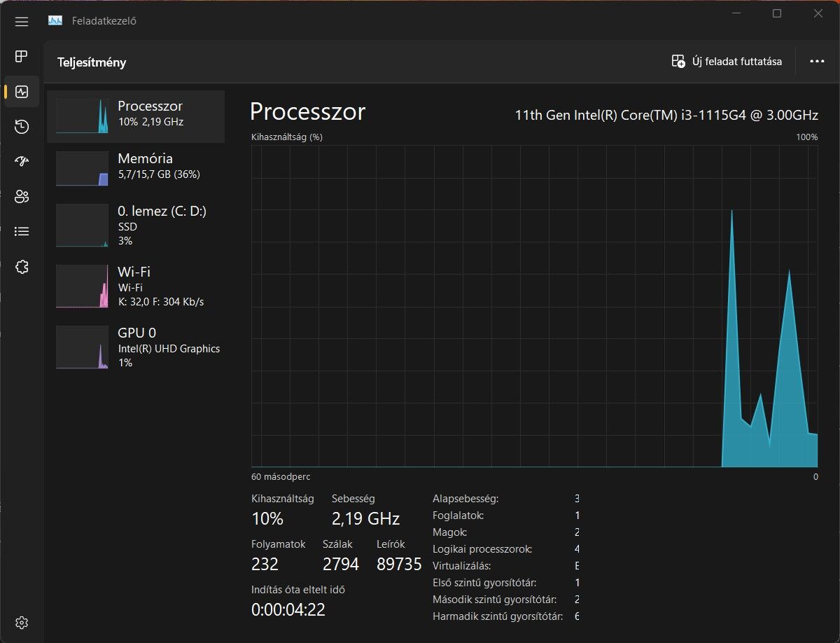Viewport: 840px width, 643px height.
Task: Click the 2,19 GHz speed value below the graph
Action: click(x=365, y=519)
